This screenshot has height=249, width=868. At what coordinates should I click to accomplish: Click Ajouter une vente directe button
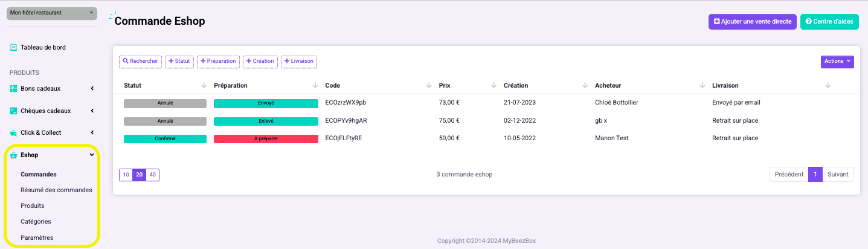pyautogui.click(x=753, y=22)
